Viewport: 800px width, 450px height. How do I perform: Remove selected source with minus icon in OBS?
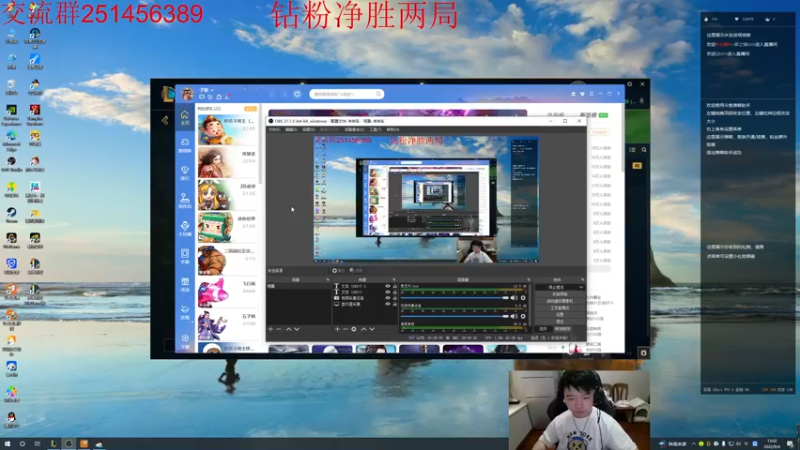point(345,329)
